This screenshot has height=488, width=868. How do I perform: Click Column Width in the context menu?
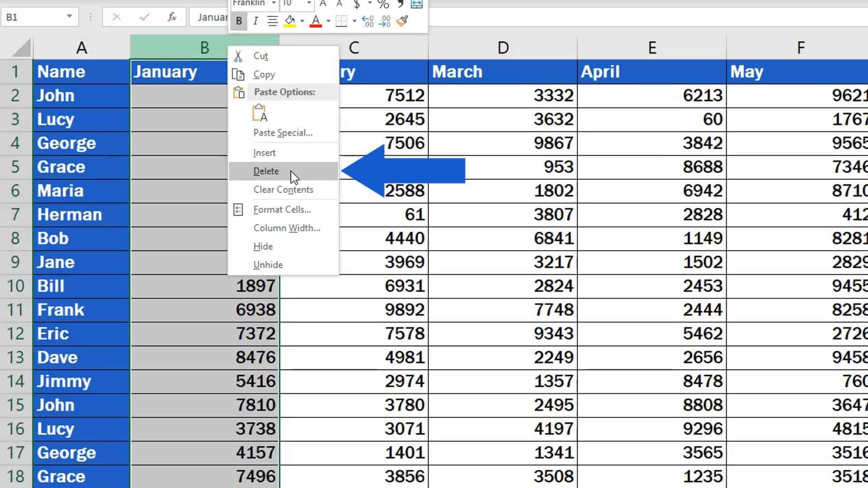click(287, 228)
